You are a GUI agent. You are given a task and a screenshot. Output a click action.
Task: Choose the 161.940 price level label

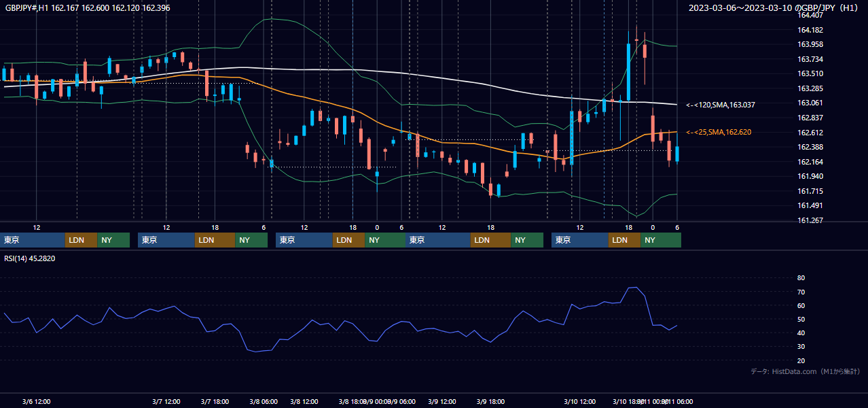pyautogui.click(x=810, y=176)
